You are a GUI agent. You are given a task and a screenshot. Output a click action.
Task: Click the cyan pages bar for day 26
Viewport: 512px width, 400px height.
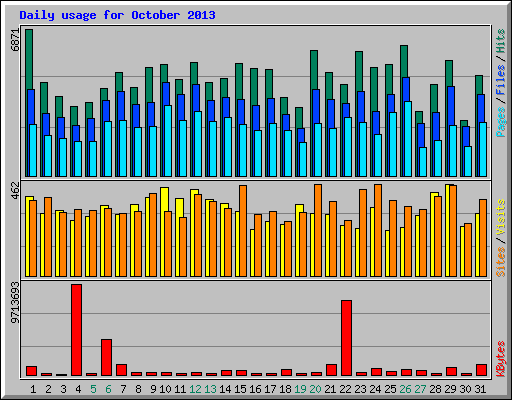tap(408, 139)
